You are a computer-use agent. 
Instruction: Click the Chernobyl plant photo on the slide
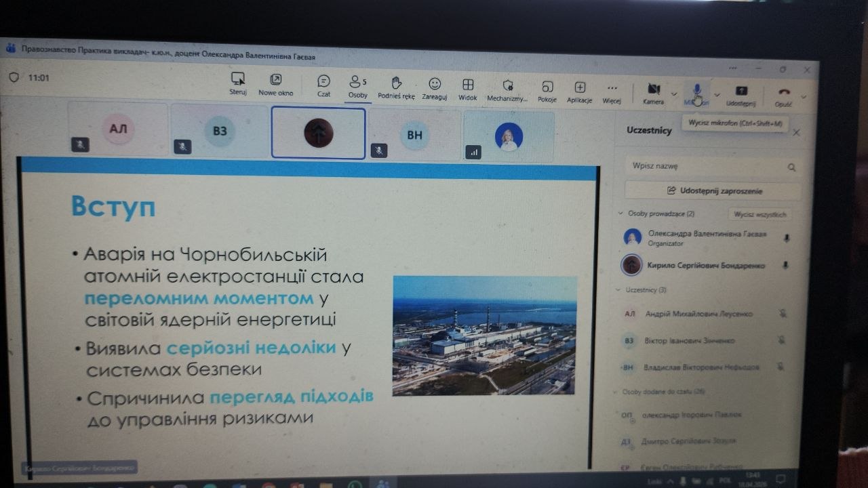(x=485, y=335)
